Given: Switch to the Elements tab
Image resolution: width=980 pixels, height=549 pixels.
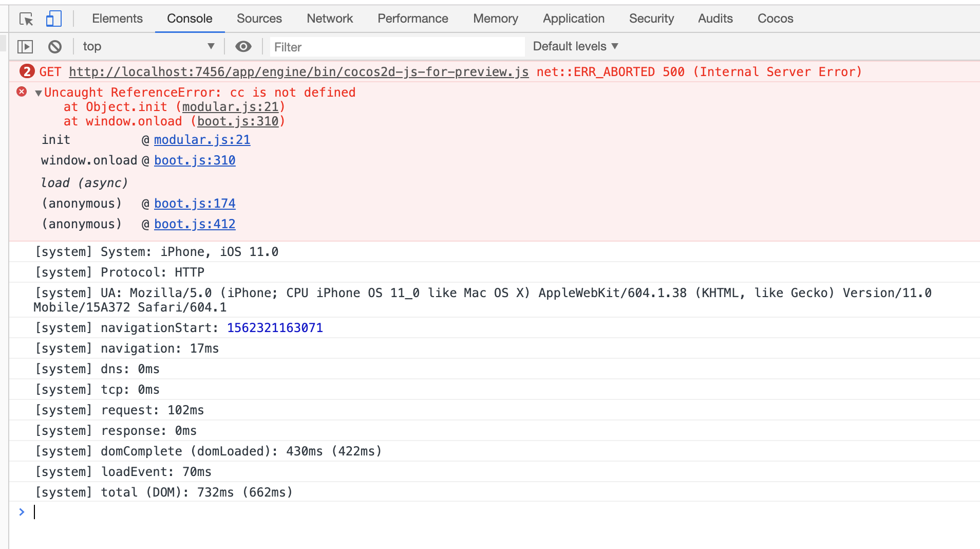Looking at the screenshot, I should 117,19.
